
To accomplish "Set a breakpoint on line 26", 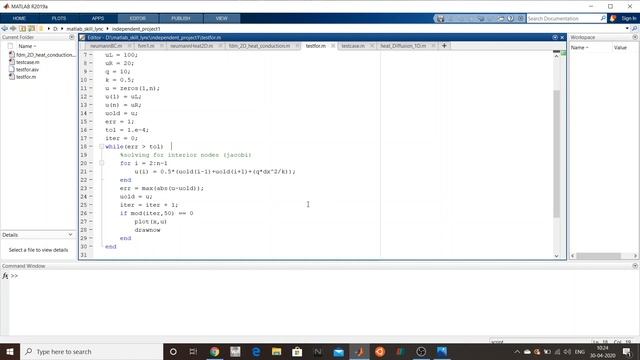I will point(91,213).
